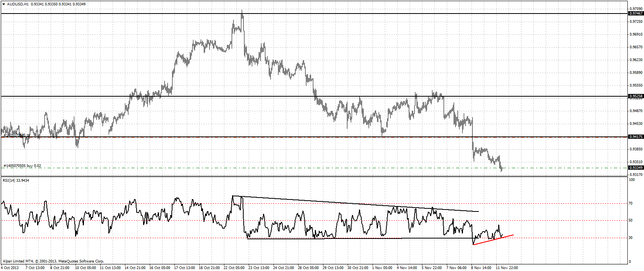Click the 0.94870 price axis label

636,111
